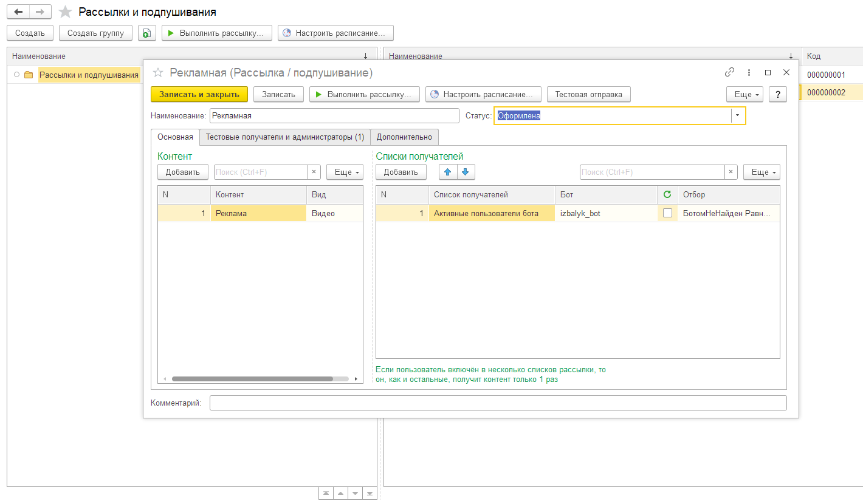Move recipient list up with blue arrow
This screenshot has height=504, width=863.
[448, 172]
